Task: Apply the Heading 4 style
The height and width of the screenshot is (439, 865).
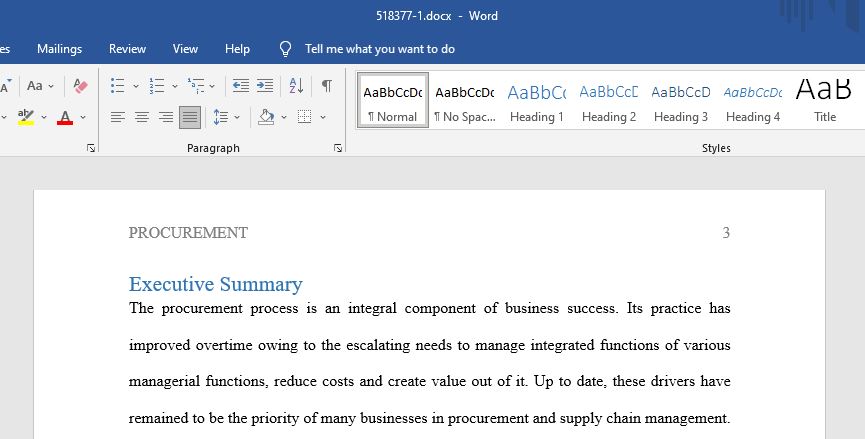Action: click(x=752, y=100)
